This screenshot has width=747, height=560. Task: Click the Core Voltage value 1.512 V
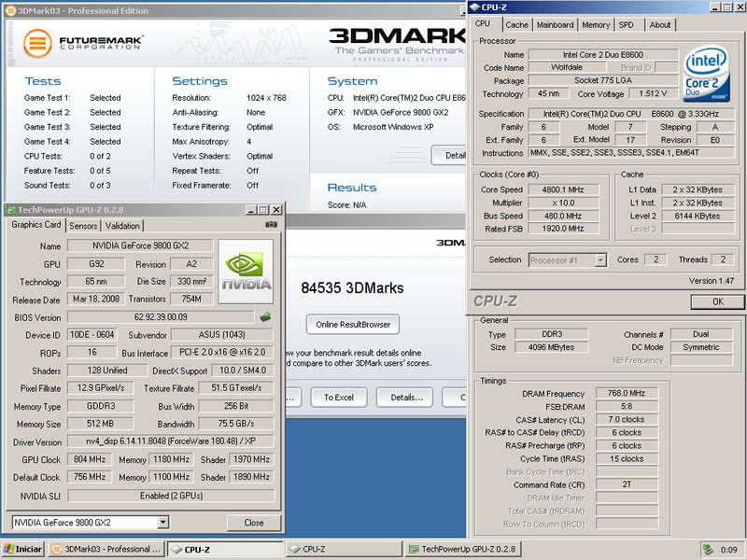pos(653,94)
